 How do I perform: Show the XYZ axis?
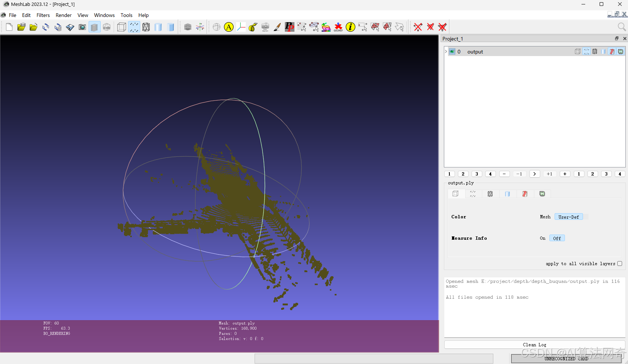point(200,27)
